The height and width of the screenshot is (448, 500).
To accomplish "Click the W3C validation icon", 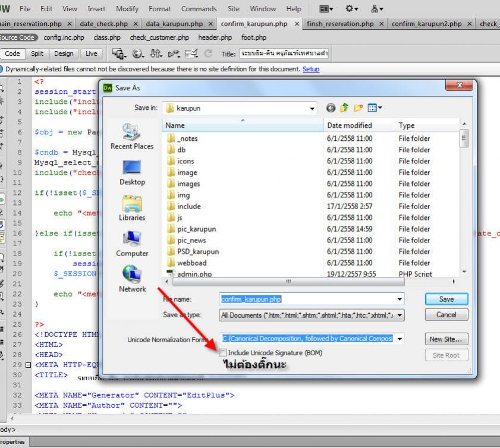I will pyautogui.click(x=174, y=53).
